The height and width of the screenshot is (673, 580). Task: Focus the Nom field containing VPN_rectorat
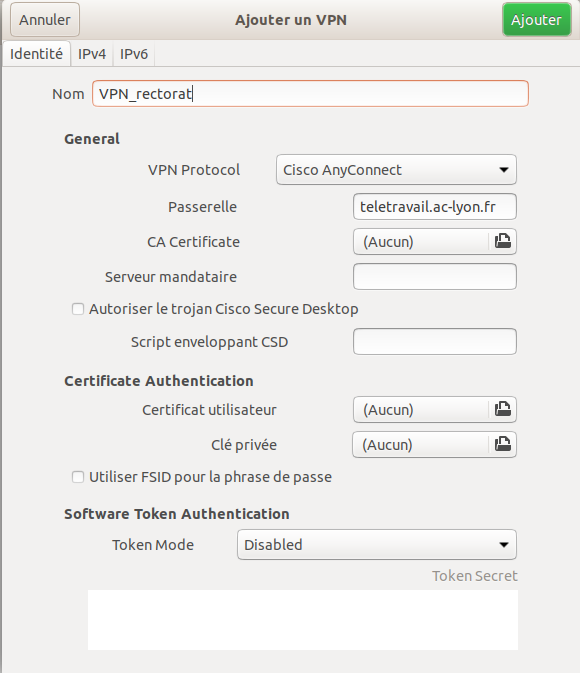(x=310, y=94)
